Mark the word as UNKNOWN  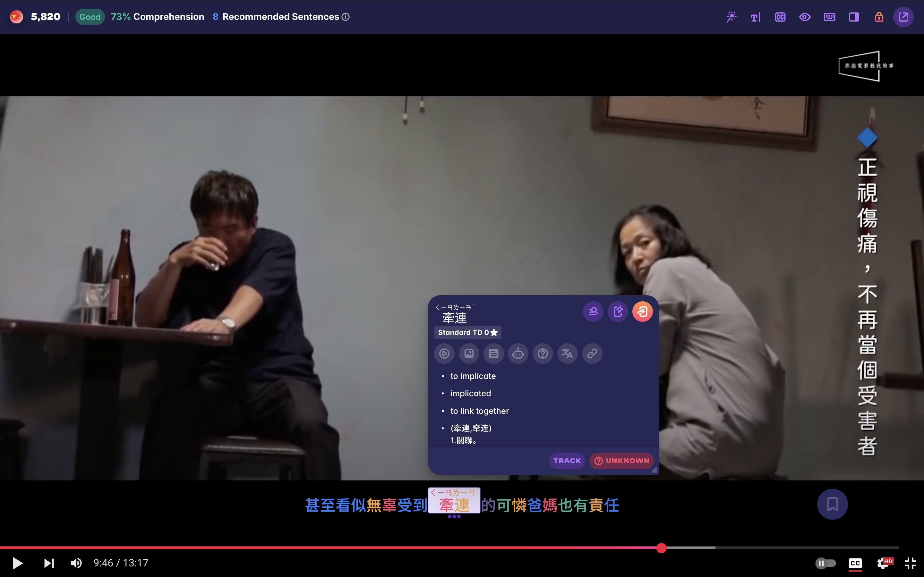pos(621,461)
